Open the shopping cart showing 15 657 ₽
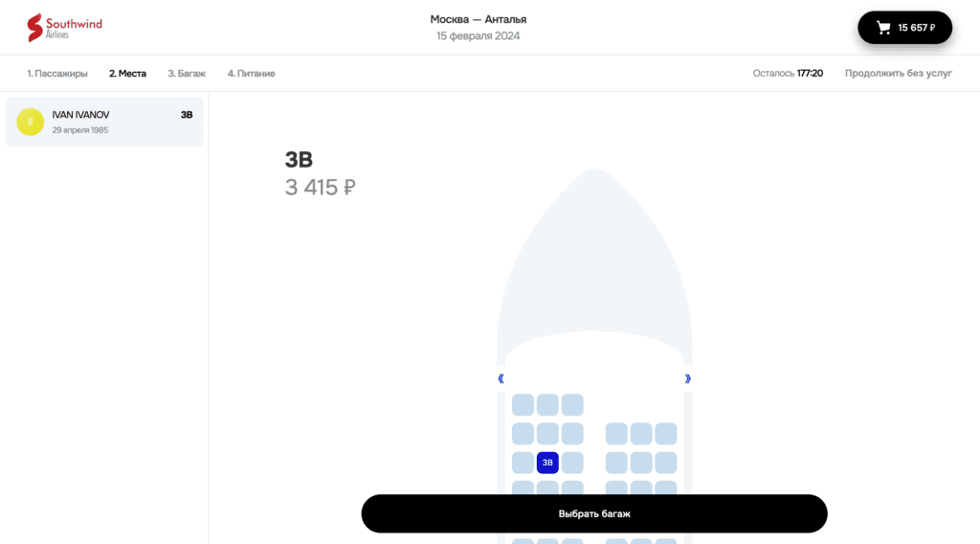Screen dimensions: 980x544 pyautogui.click(x=904, y=28)
